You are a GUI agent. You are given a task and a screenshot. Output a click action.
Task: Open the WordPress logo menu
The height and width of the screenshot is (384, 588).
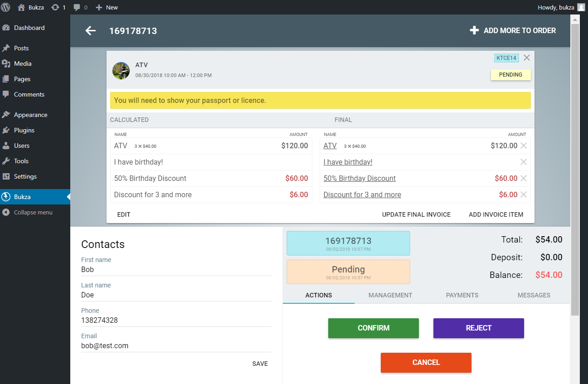coord(6,7)
